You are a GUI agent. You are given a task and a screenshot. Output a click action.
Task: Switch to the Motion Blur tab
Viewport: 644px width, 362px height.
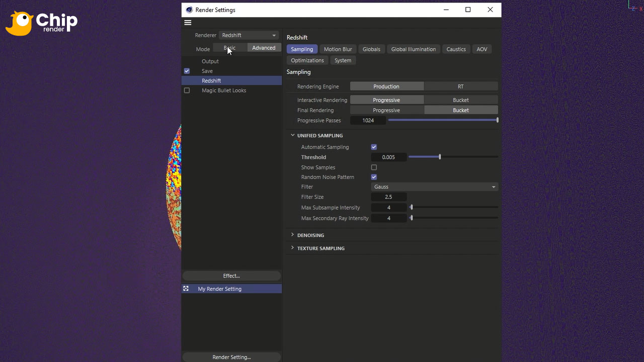click(338, 49)
